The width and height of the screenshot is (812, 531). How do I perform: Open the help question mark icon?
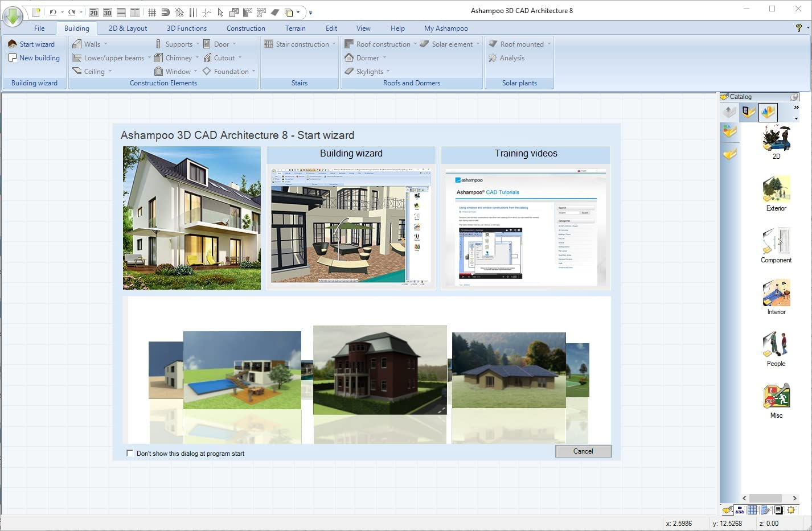pos(798,28)
